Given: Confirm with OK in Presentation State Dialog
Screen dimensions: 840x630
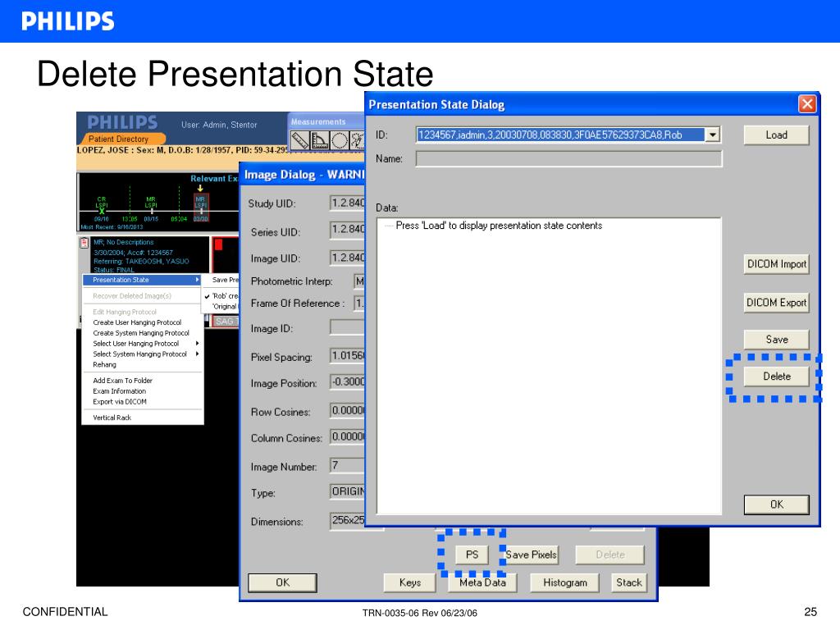Looking at the screenshot, I should [776, 504].
